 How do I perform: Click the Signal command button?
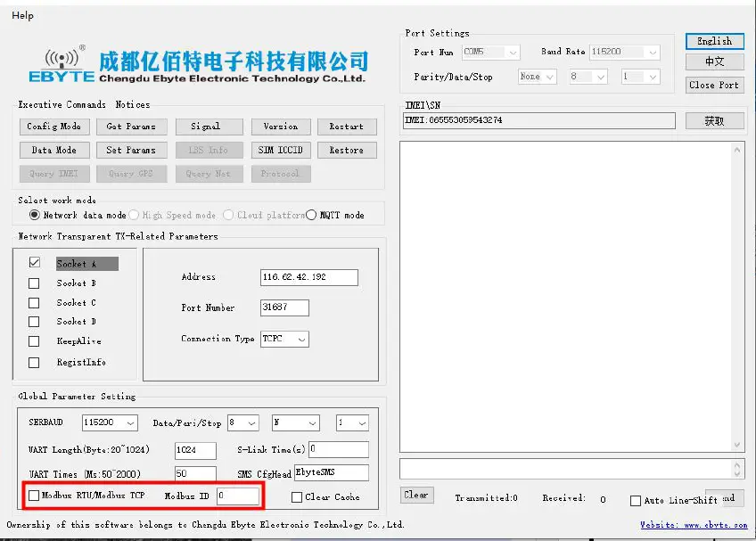210,127
